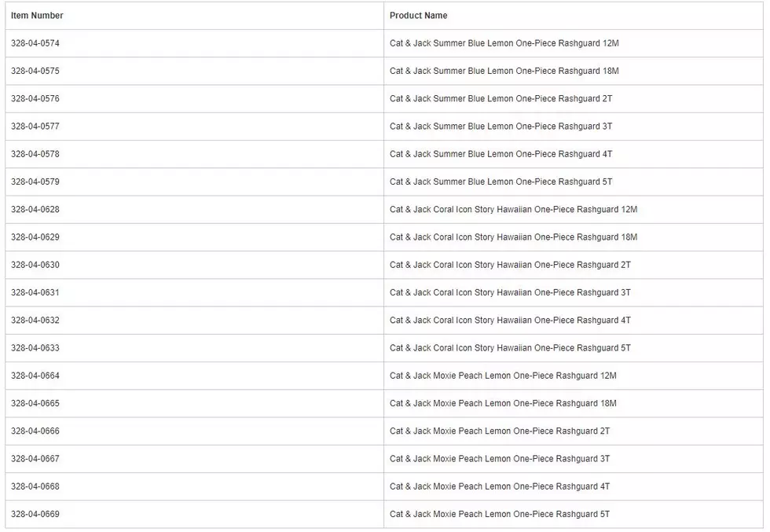Click Coral Icon Story Hawaiian Rashguard 2T
The height and width of the screenshot is (532, 770).
pos(510,265)
